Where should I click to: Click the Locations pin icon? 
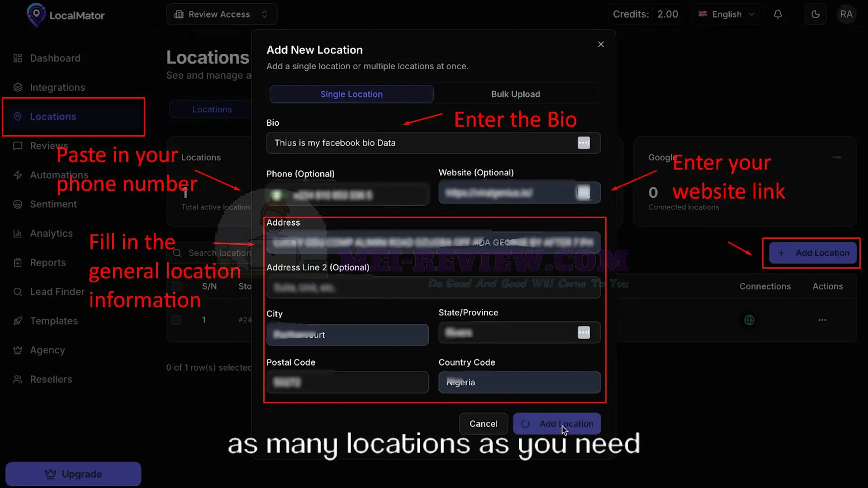pyautogui.click(x=18, y=117)
